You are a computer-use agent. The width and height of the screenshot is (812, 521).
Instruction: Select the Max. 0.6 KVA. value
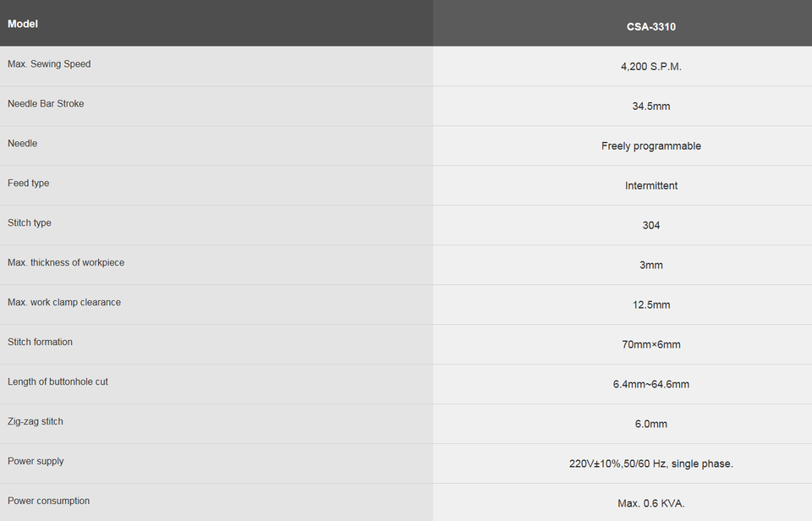650,504
